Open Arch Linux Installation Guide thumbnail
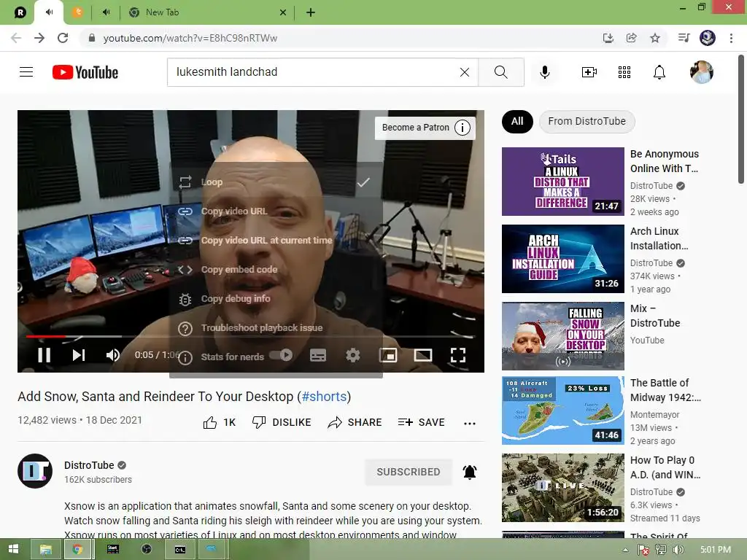Image resolution: width=747 pixels, height=560 pixels. point(562,259)
